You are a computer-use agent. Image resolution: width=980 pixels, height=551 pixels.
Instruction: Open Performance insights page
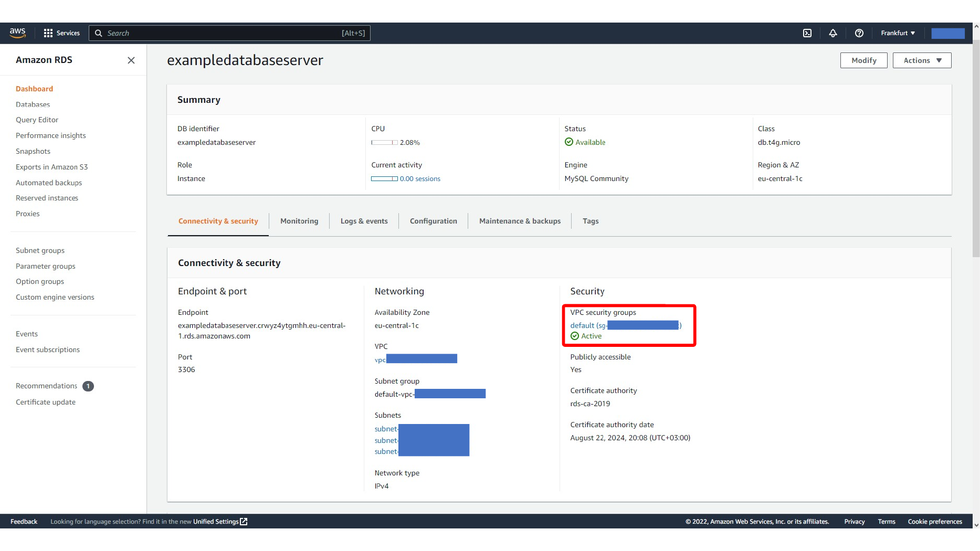tap(51, 135)
